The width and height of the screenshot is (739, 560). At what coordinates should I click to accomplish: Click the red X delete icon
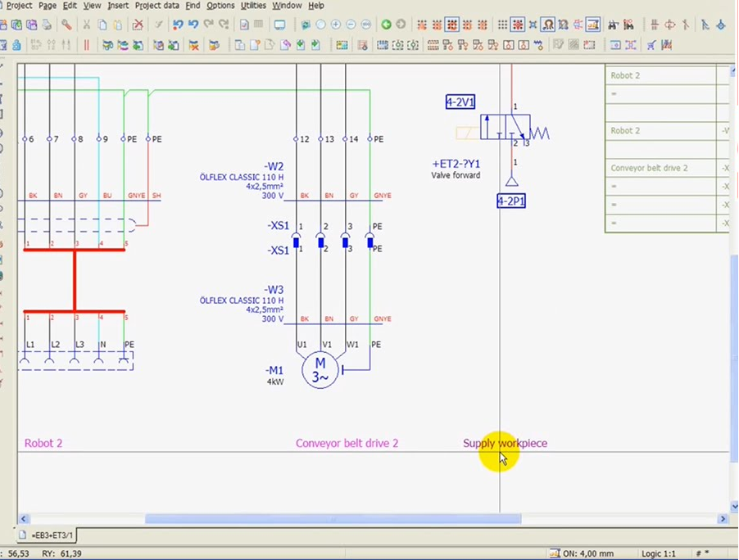pyautogui.click(x=138, y=25)
